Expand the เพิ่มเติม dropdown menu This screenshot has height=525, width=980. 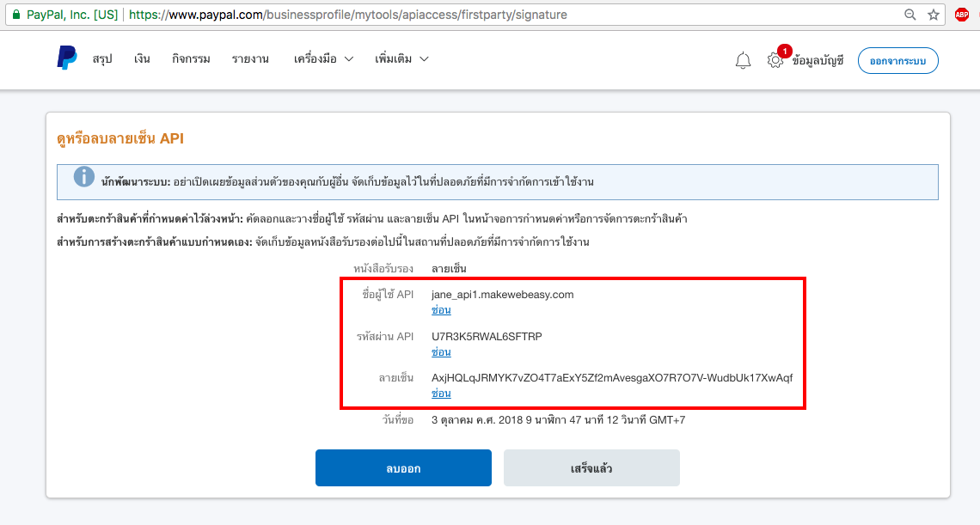click(x=401, y=59)
